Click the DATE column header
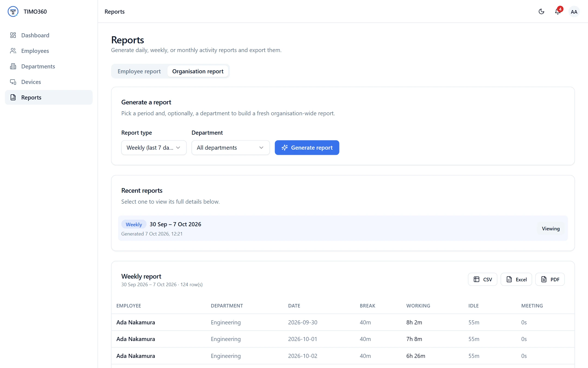This screenshot has width=588, height=368. (x=294, y=306)
